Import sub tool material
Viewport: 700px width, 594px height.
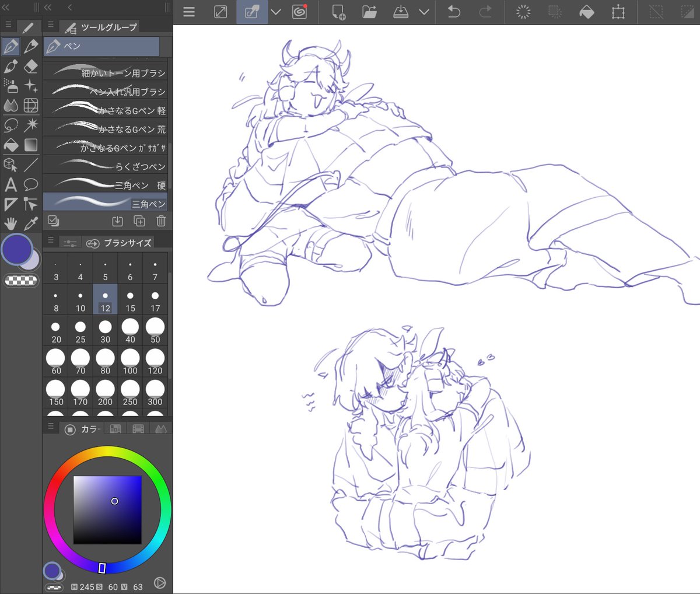click(x=117, y=221)
